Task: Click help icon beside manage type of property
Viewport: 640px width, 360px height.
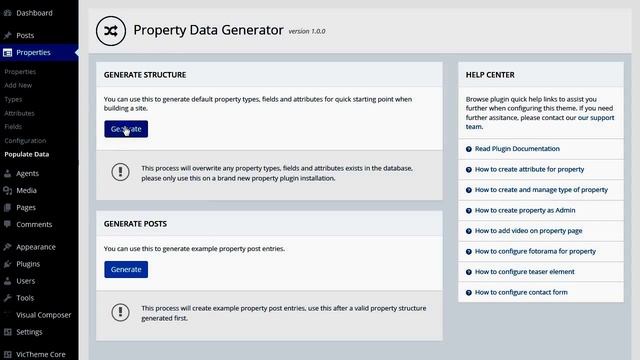Action: [x=469, y=190]
